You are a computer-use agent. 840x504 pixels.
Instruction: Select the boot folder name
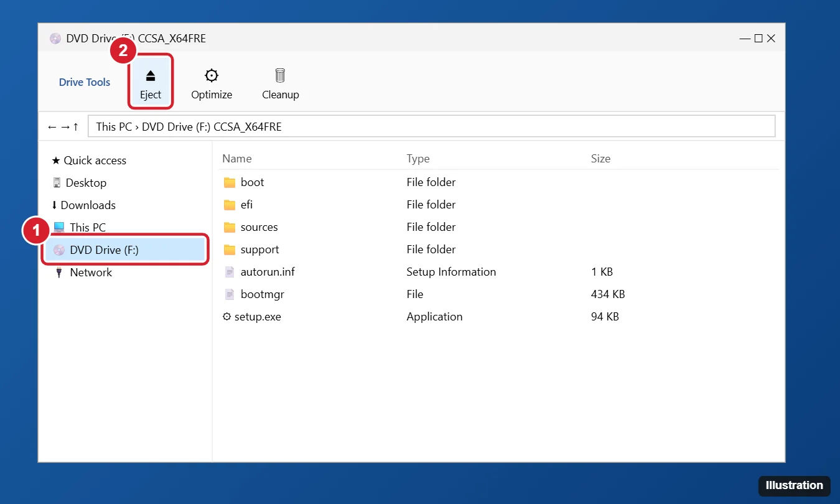253,182
